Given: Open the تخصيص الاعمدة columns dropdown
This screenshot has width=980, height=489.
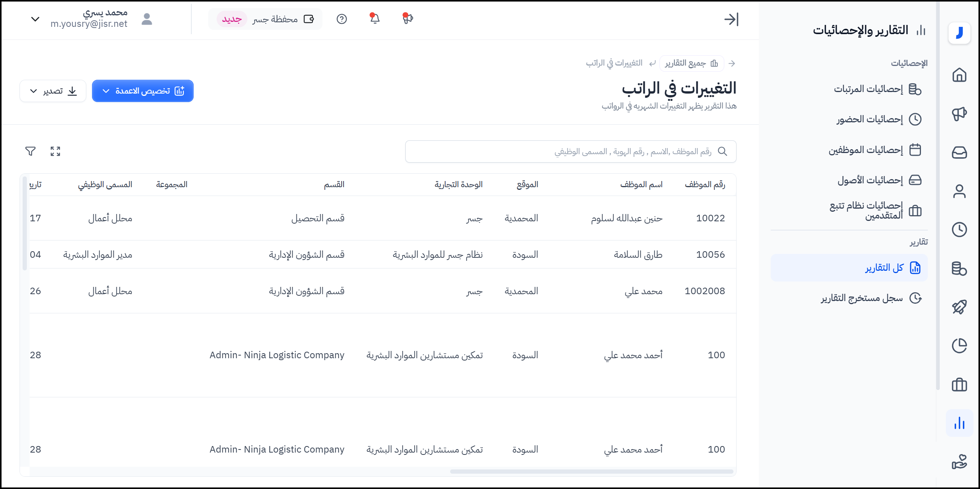Looking at the screenshot, I should (143, 91).
